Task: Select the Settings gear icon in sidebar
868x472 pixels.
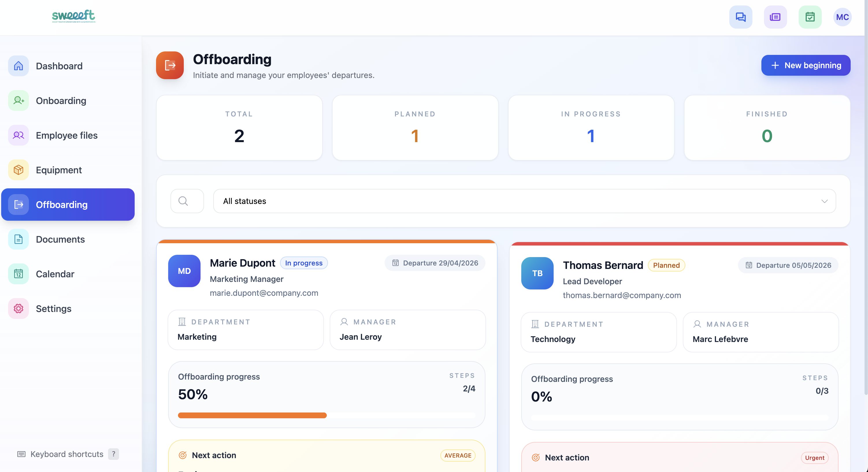Action: [18, 308]
